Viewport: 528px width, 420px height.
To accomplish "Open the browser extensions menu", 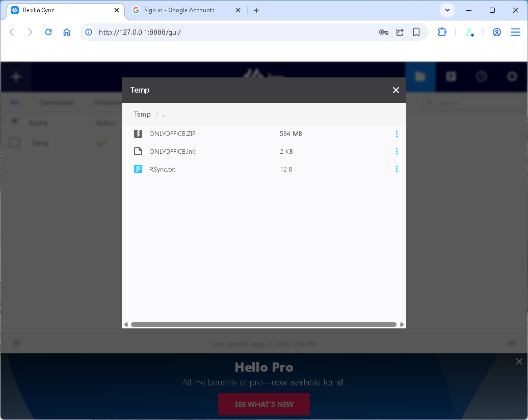I will 442,32.
